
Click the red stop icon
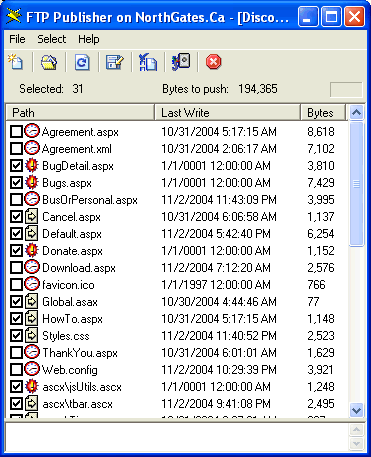(214, 62)
